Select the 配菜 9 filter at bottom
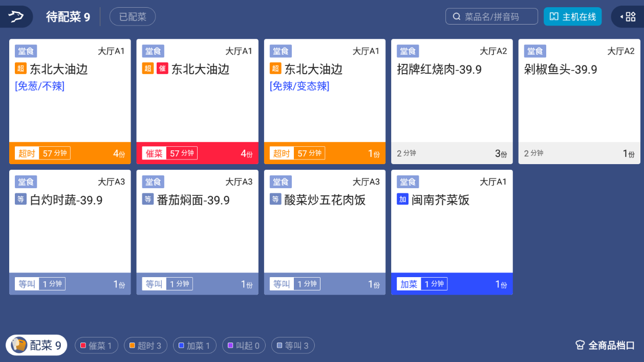The width and height of the screenshot is (644, 362). coord(36,345)
